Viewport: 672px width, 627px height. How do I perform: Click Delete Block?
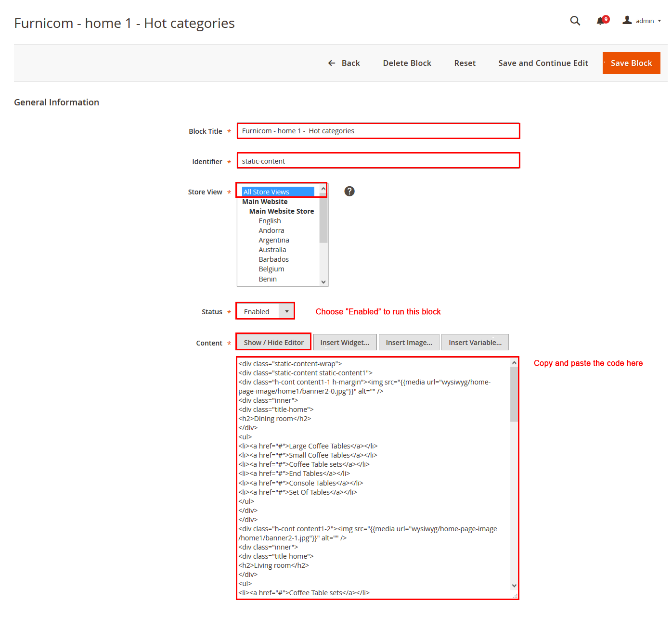coord(407,63)
